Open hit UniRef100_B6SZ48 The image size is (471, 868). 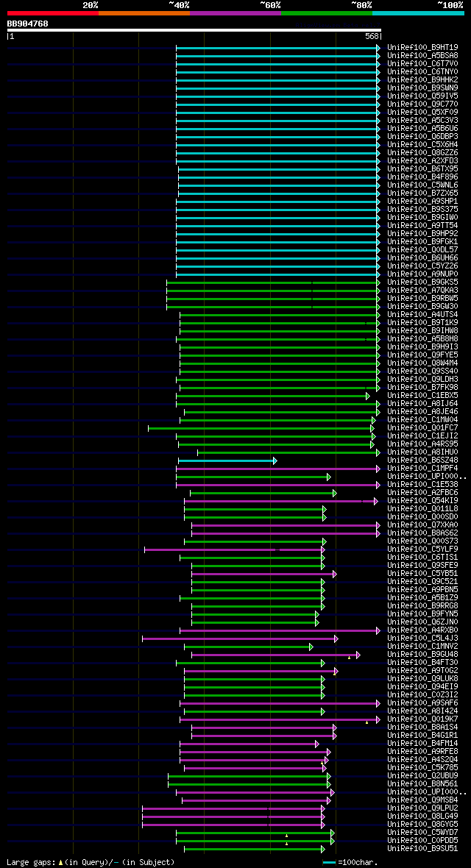pos(422,460)
